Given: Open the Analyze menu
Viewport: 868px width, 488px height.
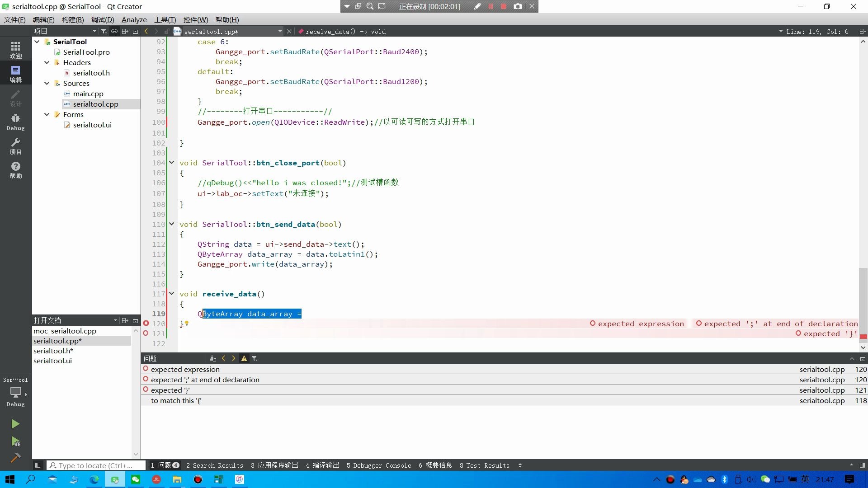Looking at the screenshot, I should pos(134,19).
